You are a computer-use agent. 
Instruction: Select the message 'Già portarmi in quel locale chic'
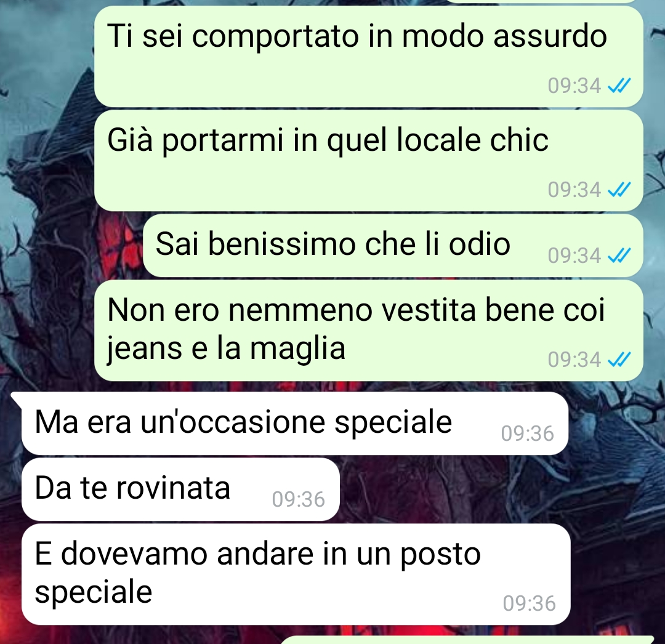tap(369, 161)
